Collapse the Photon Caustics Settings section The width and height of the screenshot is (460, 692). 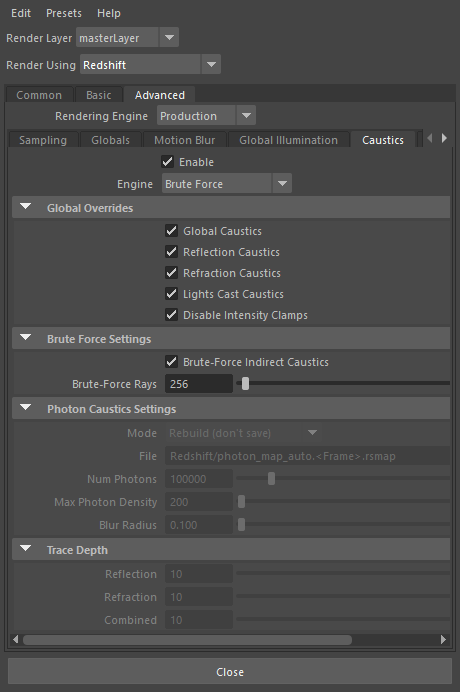pos(26,408)
